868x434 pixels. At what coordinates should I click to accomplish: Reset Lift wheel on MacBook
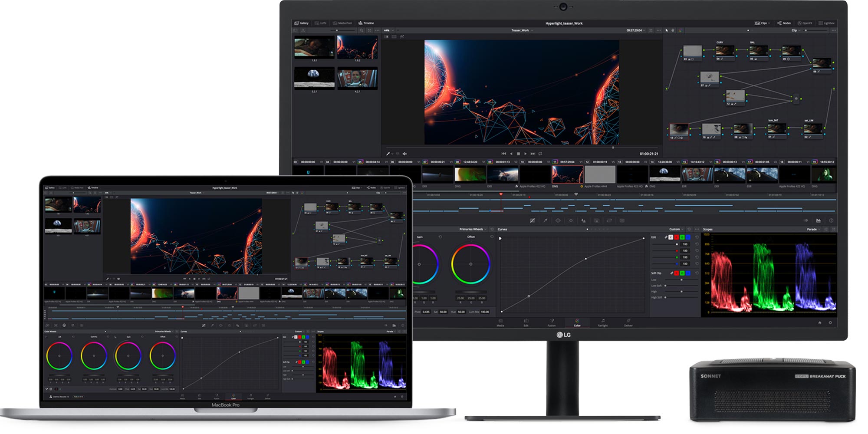pyautogui.click(x=73, y=337)
